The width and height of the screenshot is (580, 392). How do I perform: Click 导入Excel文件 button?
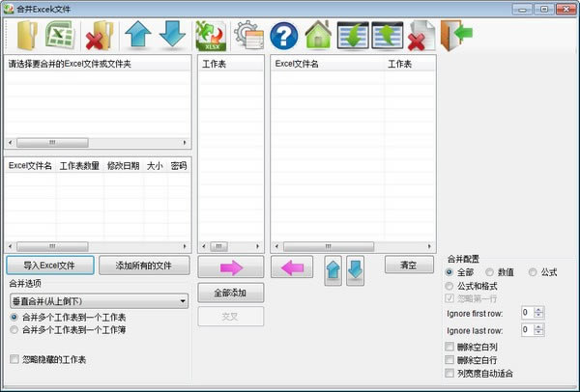pos(50,266)
